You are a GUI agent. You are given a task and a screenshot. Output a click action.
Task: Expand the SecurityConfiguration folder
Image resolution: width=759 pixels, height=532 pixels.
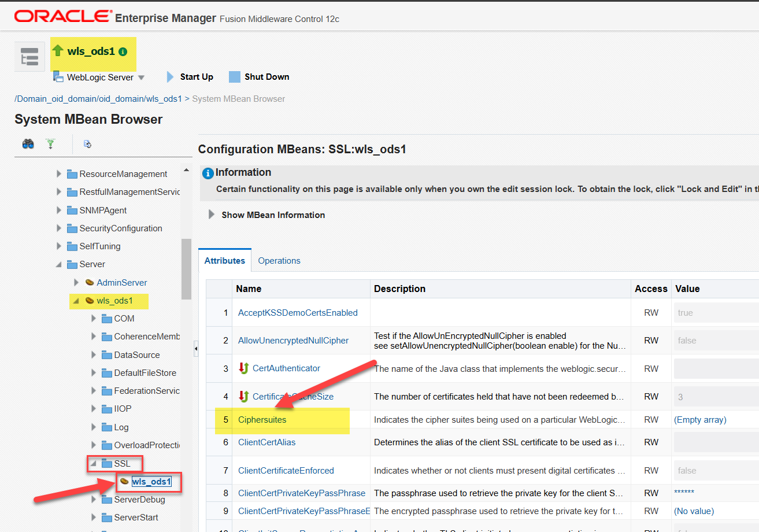59,228
